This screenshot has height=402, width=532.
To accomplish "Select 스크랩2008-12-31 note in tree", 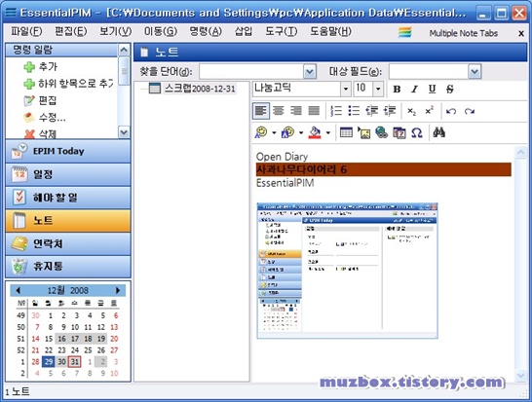I will 200,89.
